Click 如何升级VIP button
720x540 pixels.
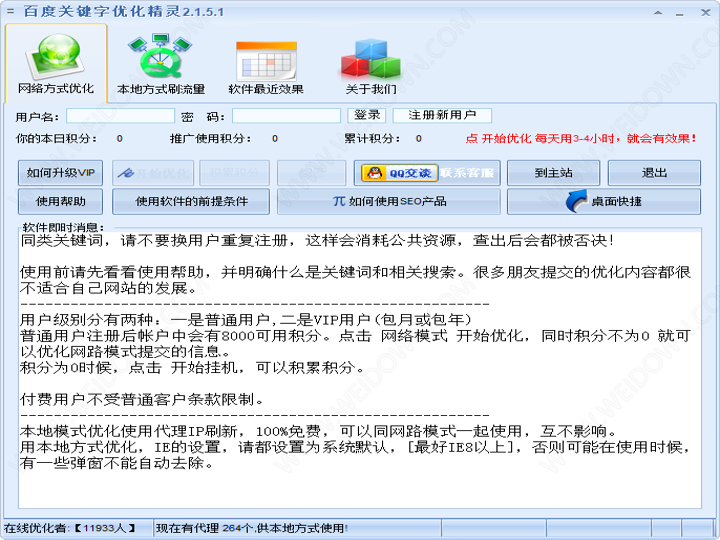tap(60, 173)
